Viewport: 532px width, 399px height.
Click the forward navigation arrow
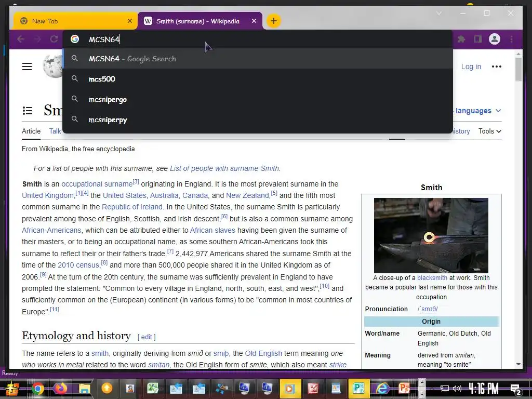37,39
